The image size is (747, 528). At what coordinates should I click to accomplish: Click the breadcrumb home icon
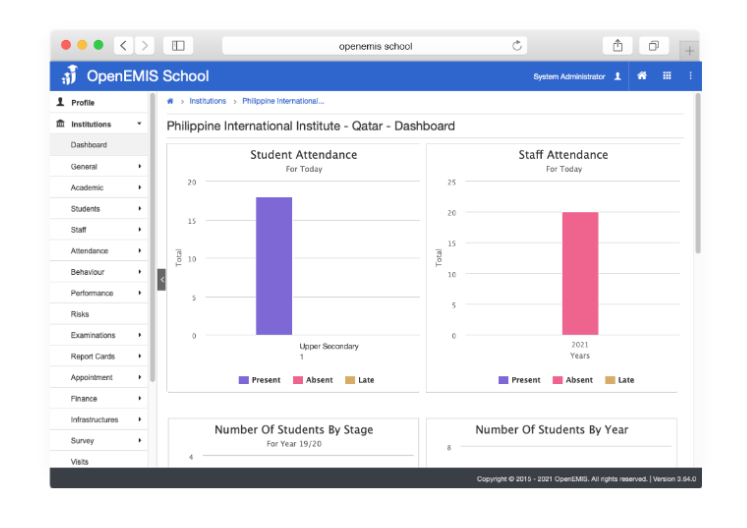tap(170, 101)
